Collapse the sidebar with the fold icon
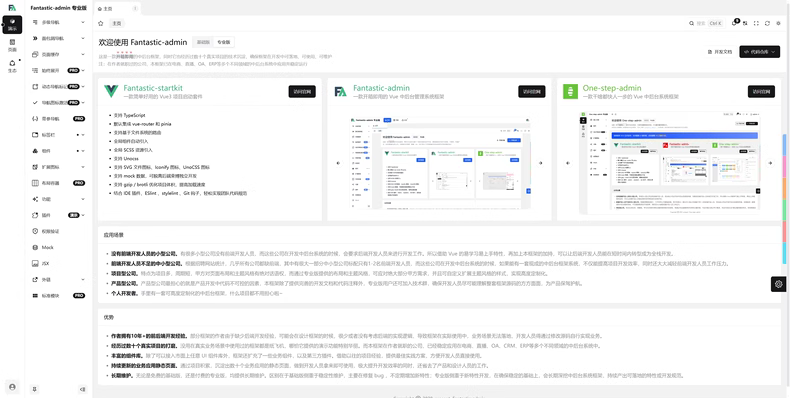790x398 pixels. pyautogui.click(x=83, y=389)
